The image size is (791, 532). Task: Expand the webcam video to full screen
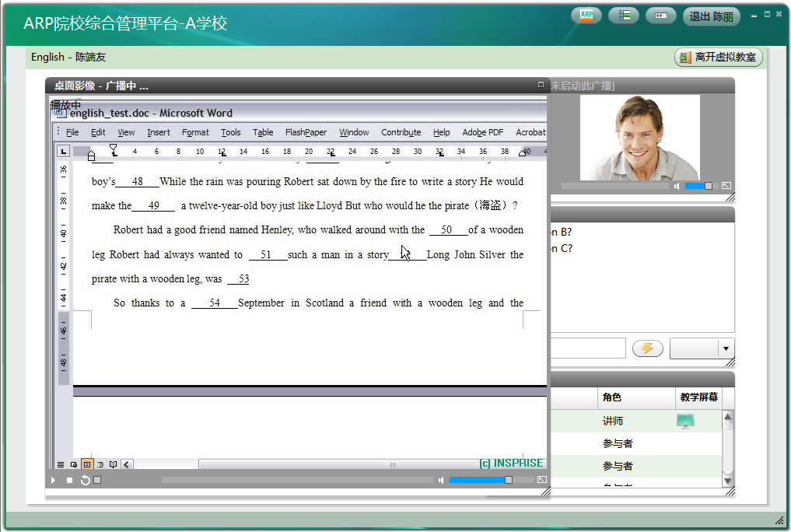coord(726,186)
